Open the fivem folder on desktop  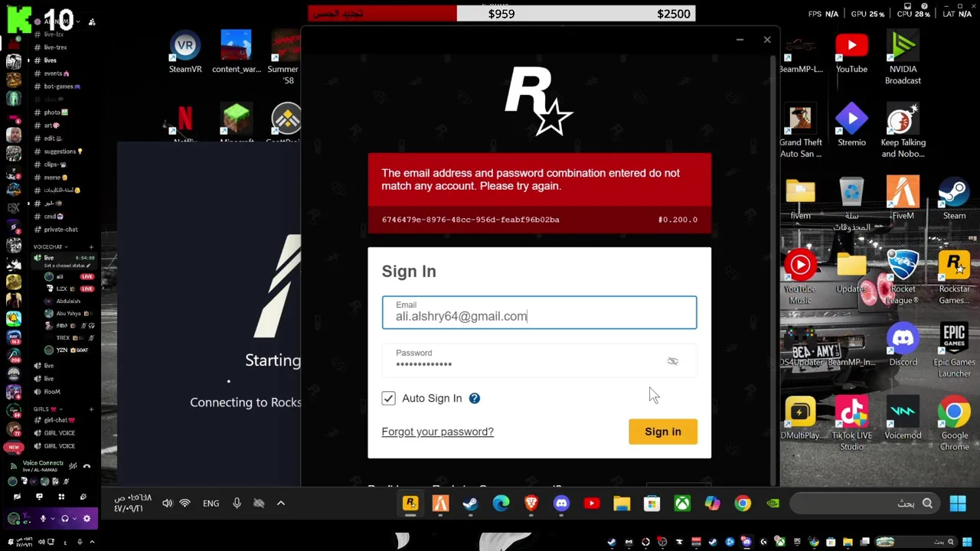point(800,199)
